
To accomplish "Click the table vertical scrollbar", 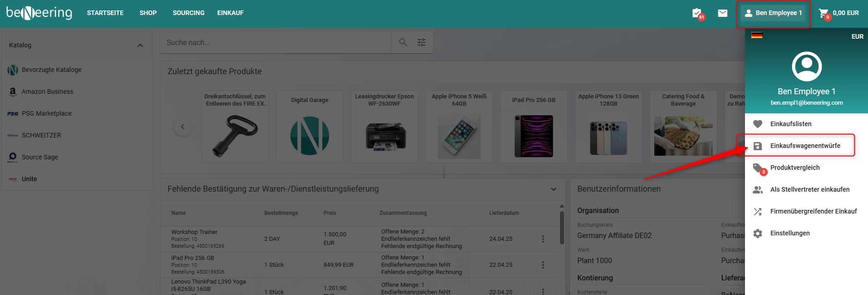I will pos(562,228).
